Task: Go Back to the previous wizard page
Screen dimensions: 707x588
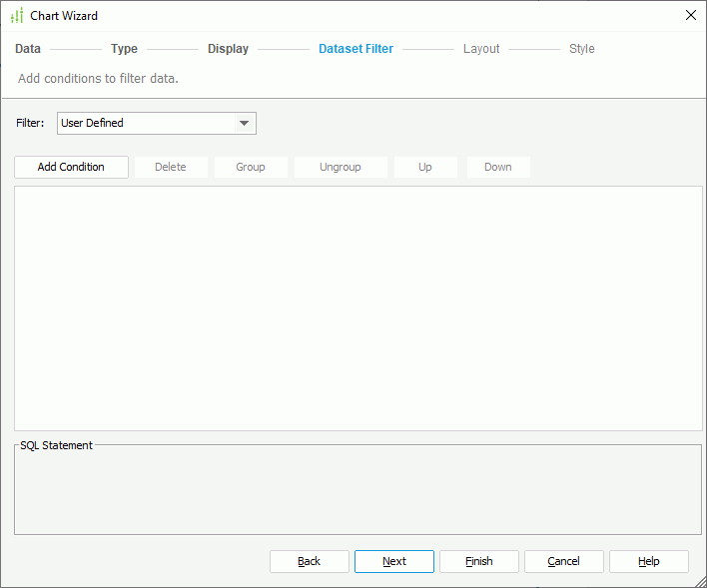Action: click(310, 561)
